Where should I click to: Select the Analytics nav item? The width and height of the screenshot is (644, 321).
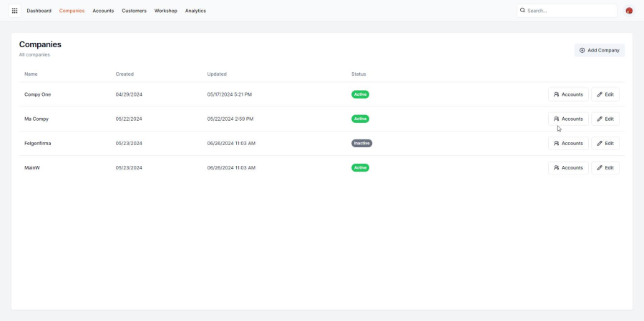[195, 11]
